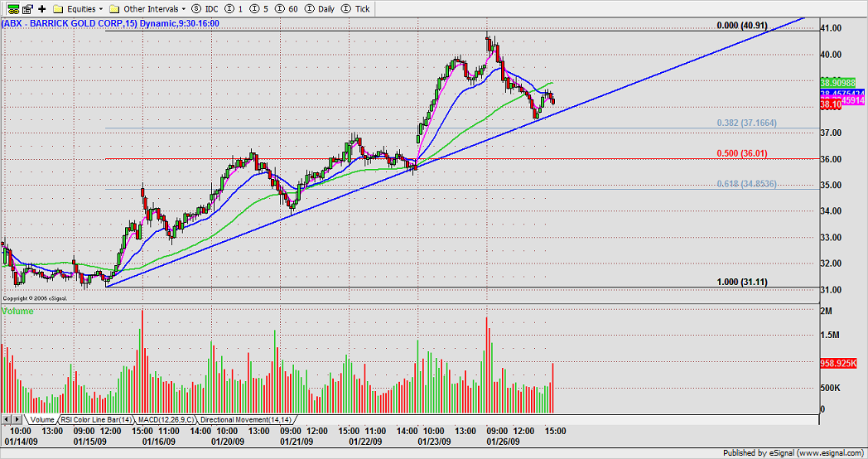Switch to the 1-minute interval button

[235, 9]
